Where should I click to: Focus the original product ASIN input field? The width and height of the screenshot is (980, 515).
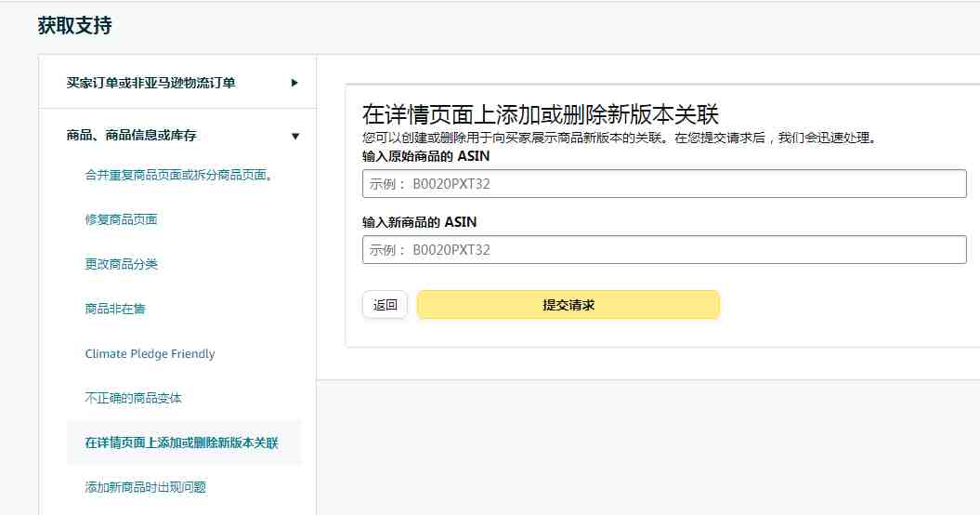pos(664,184)
